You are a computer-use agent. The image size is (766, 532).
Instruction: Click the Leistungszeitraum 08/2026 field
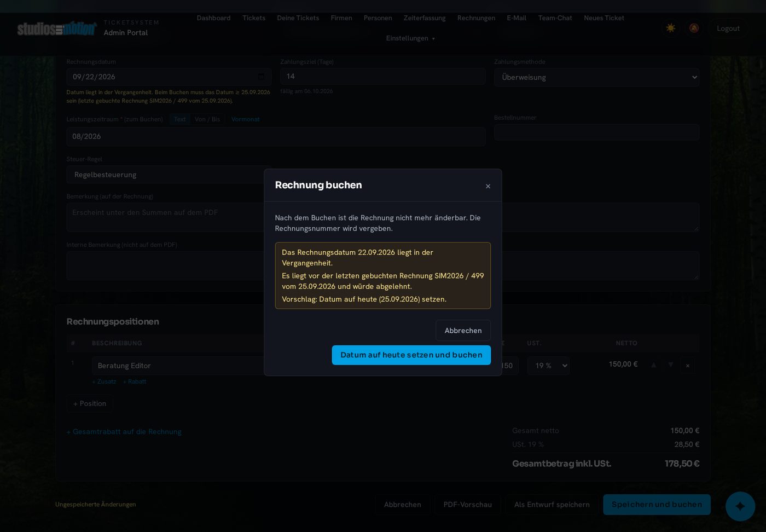pos(276,137)
